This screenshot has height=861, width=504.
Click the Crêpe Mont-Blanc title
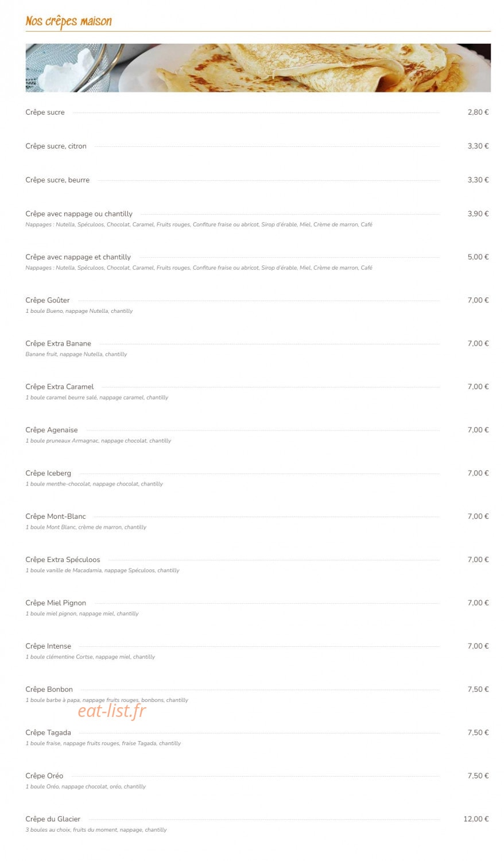click(x=56, y=517)
